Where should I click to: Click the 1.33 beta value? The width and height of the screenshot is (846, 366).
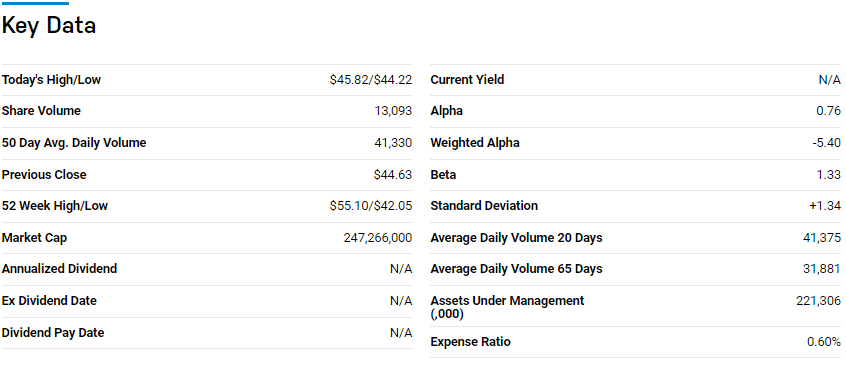(829, 175)
